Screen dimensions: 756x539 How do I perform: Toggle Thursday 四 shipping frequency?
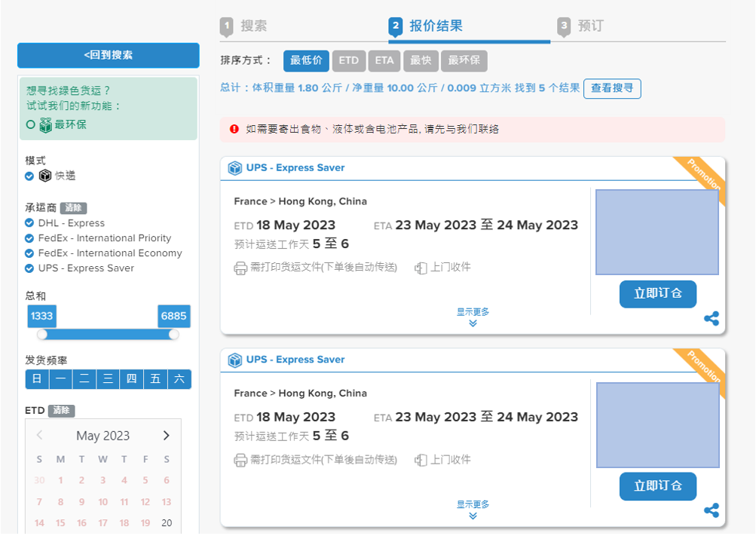click(x=132, y=379)
